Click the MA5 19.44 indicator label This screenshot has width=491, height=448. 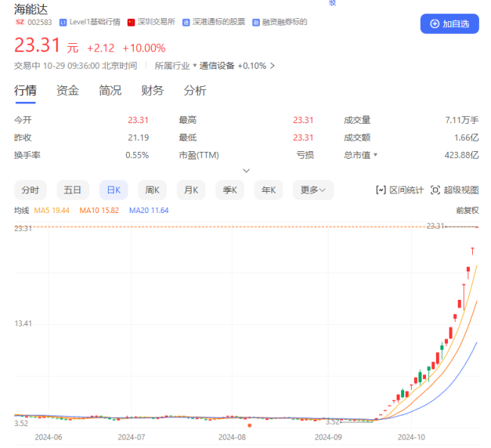[x=51, y=211]
